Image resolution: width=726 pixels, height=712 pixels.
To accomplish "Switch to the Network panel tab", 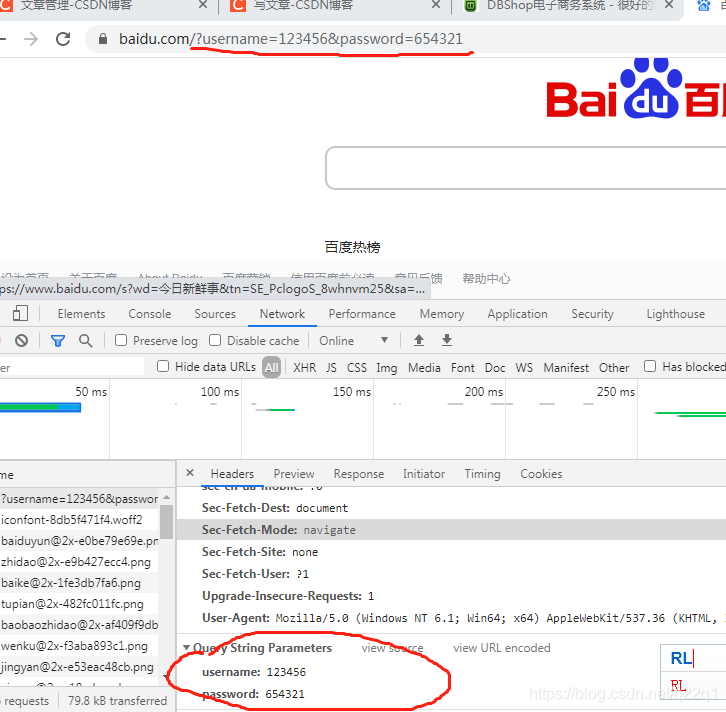I will 282,314.
